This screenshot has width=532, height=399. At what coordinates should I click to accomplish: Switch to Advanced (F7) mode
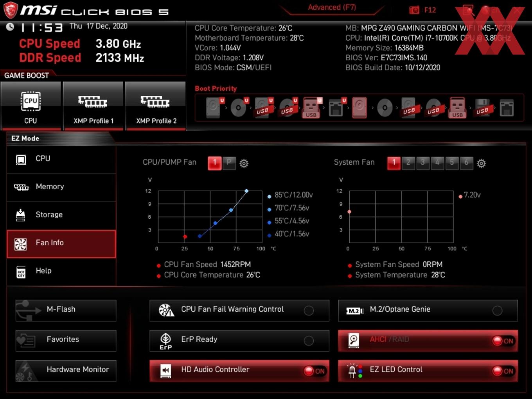[x=332, y=7]
